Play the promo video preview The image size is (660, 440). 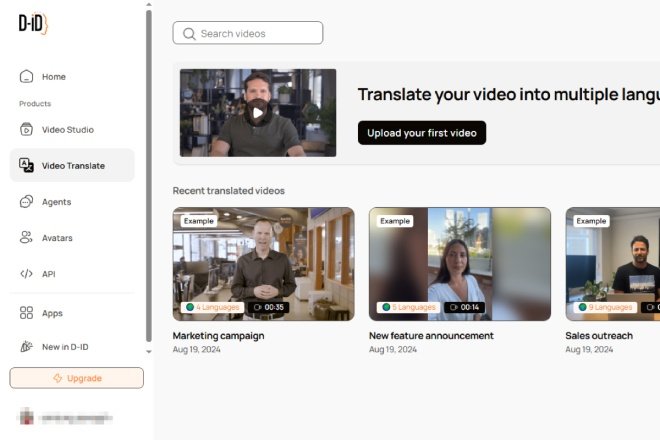258,113
